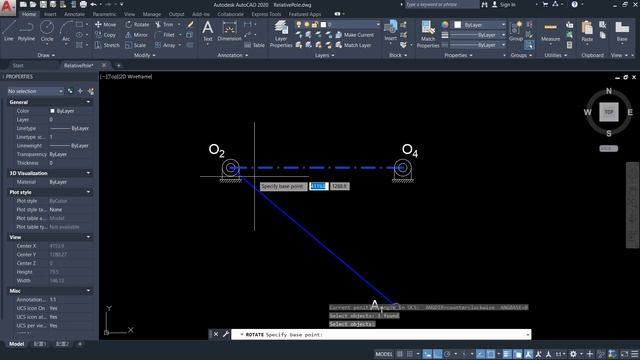Click the Copy tool in Modify
Image resolution: width=640 pixels, height=360 pixels.
(x=106, y=35)
